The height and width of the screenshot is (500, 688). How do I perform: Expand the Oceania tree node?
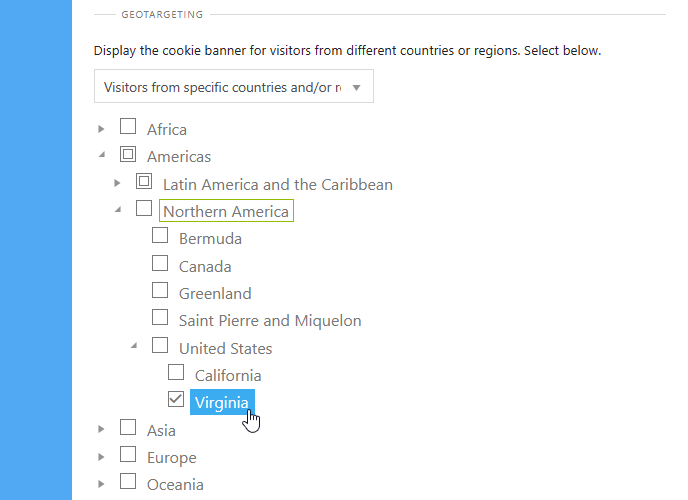(101, 484)
